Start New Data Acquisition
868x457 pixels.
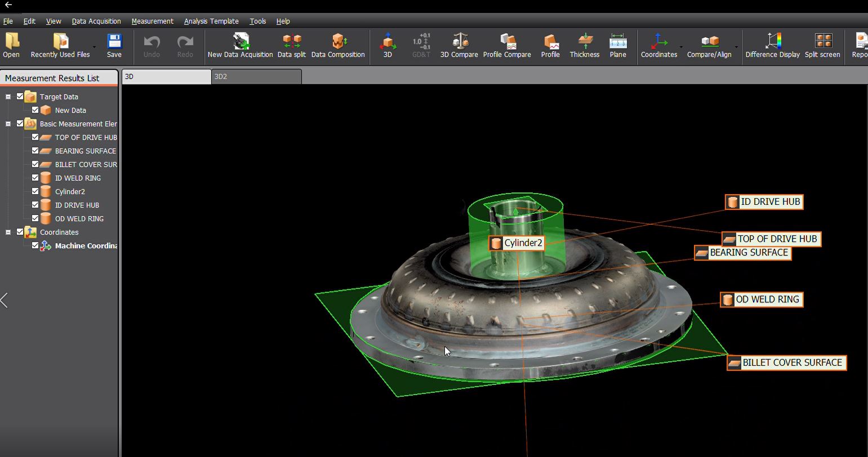(241, 45)
